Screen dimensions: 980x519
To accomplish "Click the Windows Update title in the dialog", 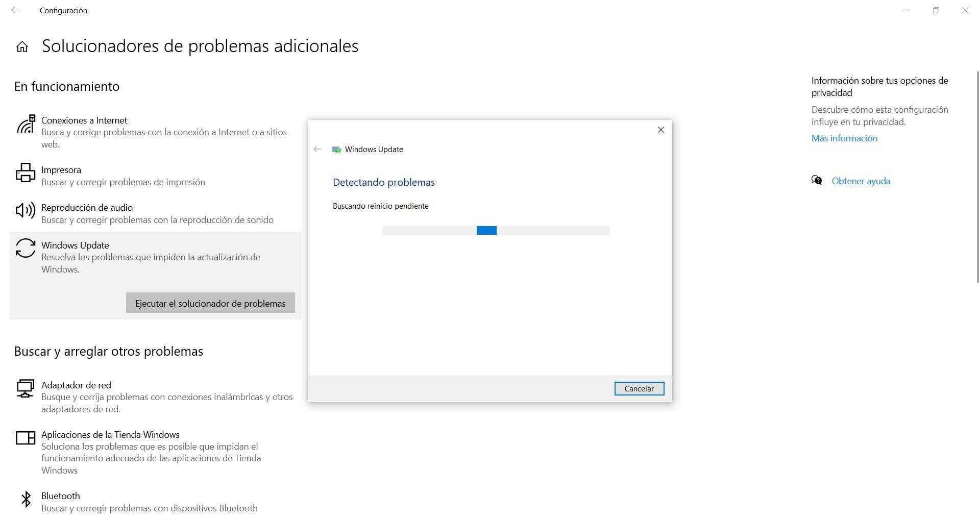I will (374, 150).
